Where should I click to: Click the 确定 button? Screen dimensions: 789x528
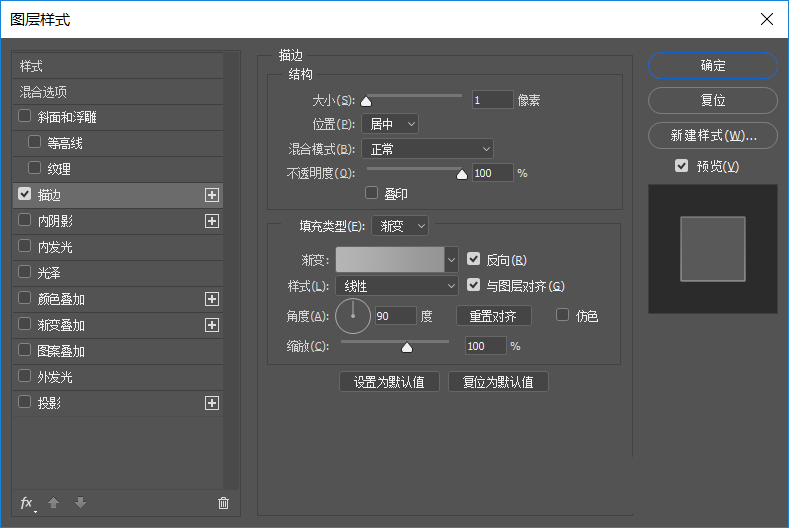pos(713,65)
